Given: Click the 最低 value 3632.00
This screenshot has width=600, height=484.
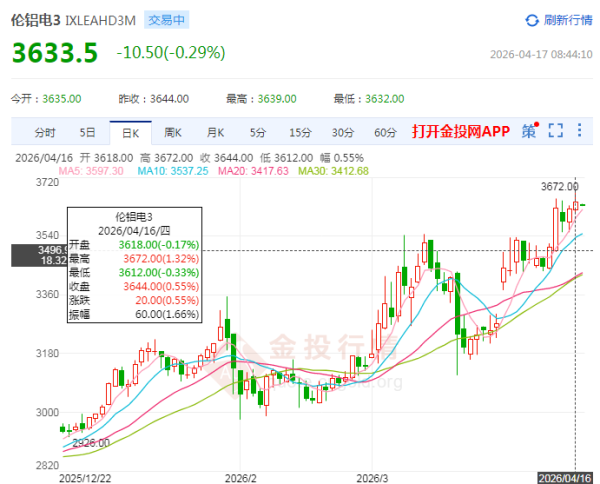Looking at the screenshot, I should [x=385, y=99].
